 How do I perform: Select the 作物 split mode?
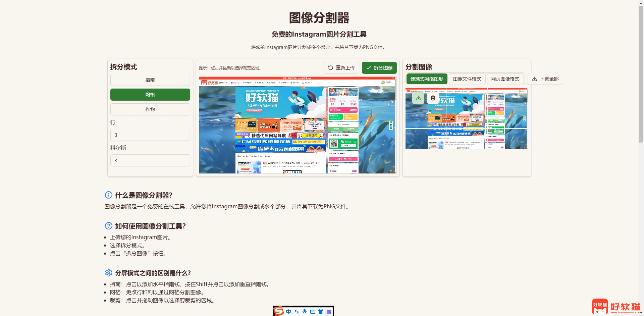(150, 109)
